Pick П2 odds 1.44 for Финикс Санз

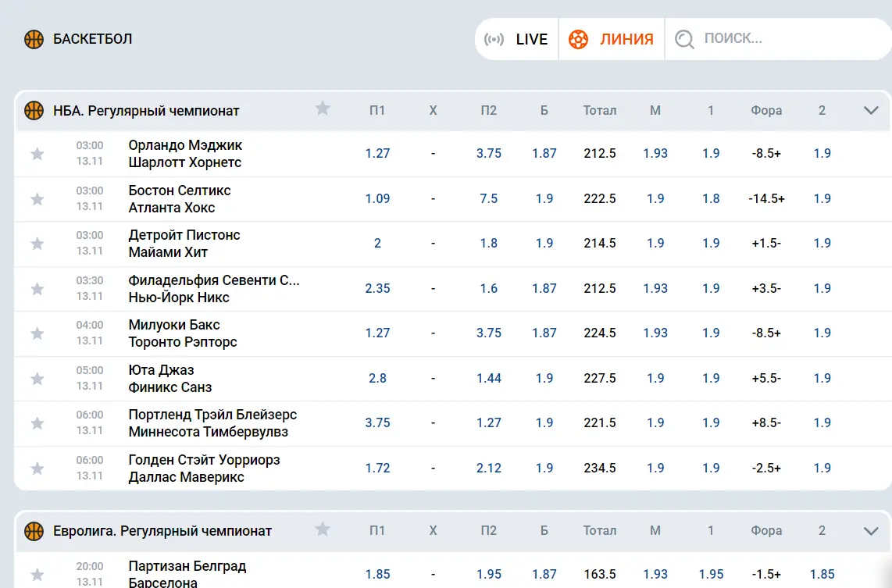coord(489,378)
